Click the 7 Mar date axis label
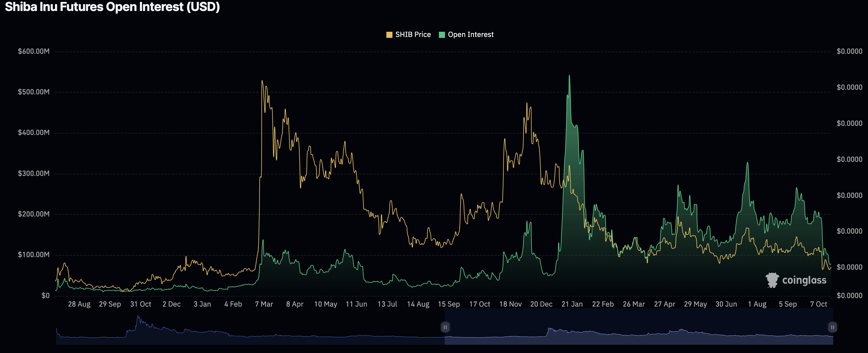This screenshot has width=868, height=353. pos(264,304)
